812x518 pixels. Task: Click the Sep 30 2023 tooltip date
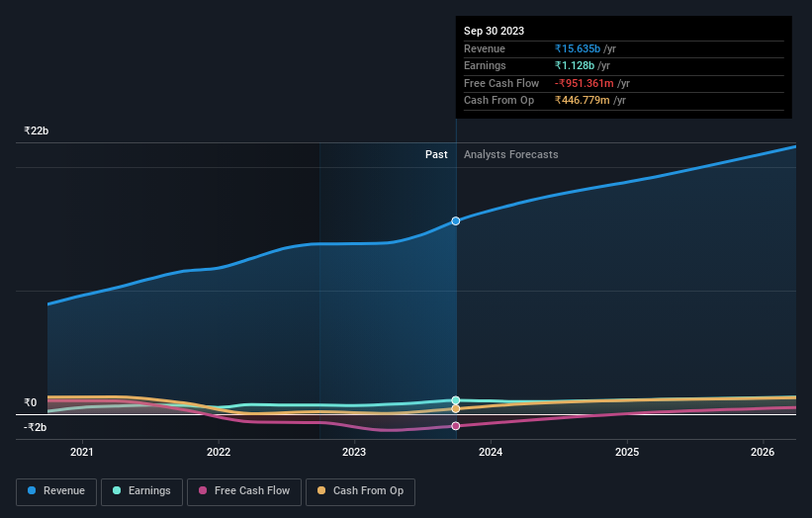(494, 31)
